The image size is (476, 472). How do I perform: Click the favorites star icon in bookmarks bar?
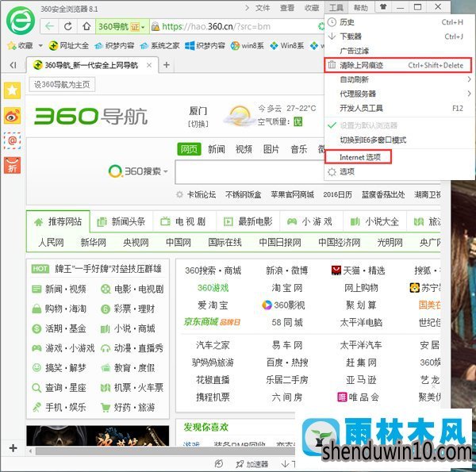[x=12, y=46]
